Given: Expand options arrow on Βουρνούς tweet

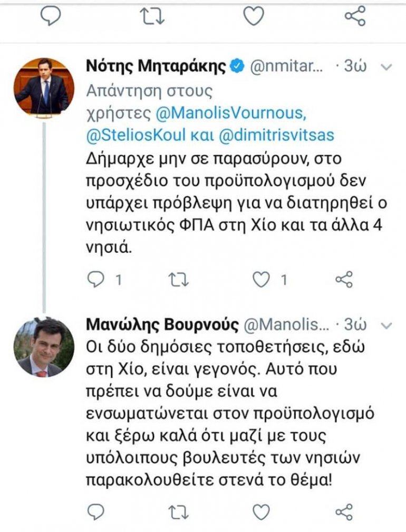Looking at the screenshot, I should coord(386,326).
